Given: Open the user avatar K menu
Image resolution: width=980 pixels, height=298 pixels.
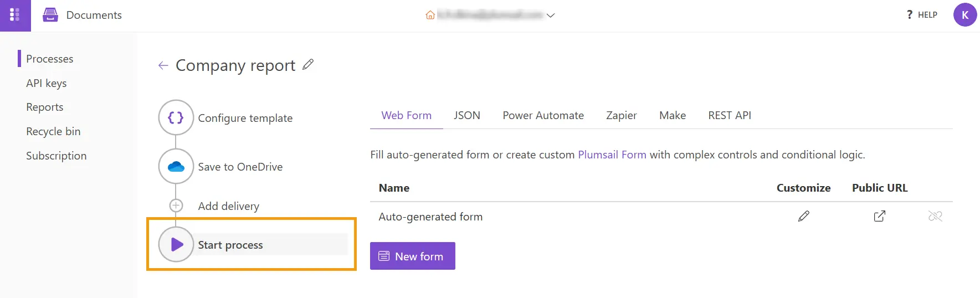Looking at the screenshot, I should 964,15.
